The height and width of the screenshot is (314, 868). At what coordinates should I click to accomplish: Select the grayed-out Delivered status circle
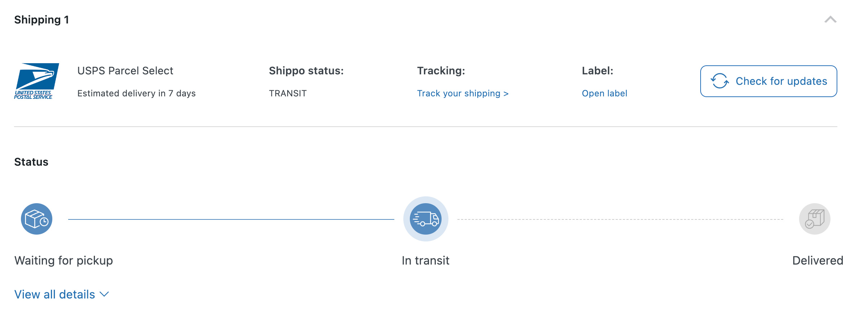click(x=814, y=219)
